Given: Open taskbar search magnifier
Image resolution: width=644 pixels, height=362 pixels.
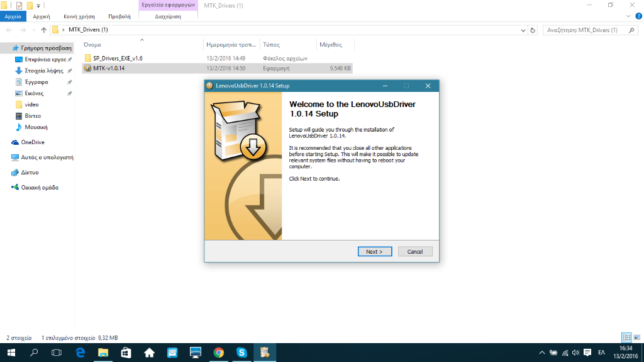Looking at the screenshot, I should [x=34, y=353].
